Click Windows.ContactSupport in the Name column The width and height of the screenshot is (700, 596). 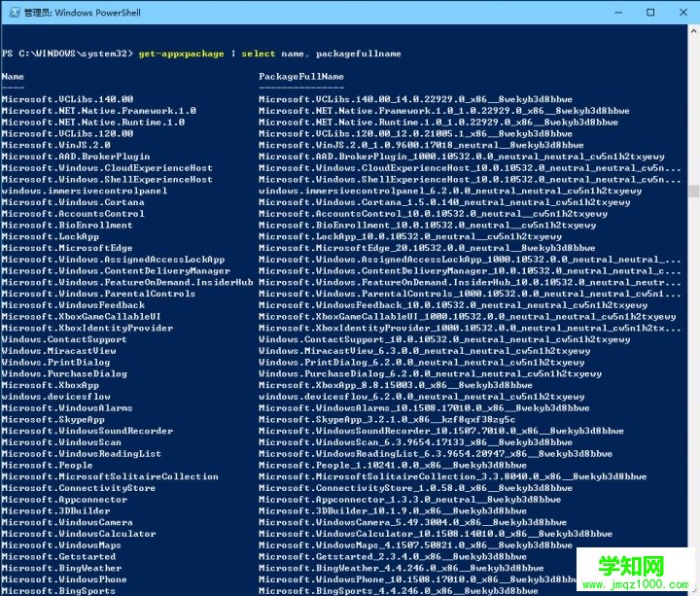[64, 339]
